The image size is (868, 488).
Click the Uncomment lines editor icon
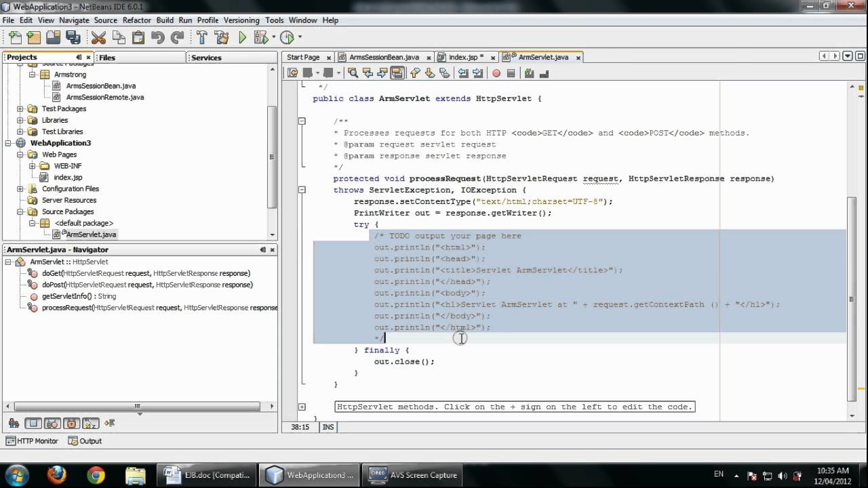point(543,73)
